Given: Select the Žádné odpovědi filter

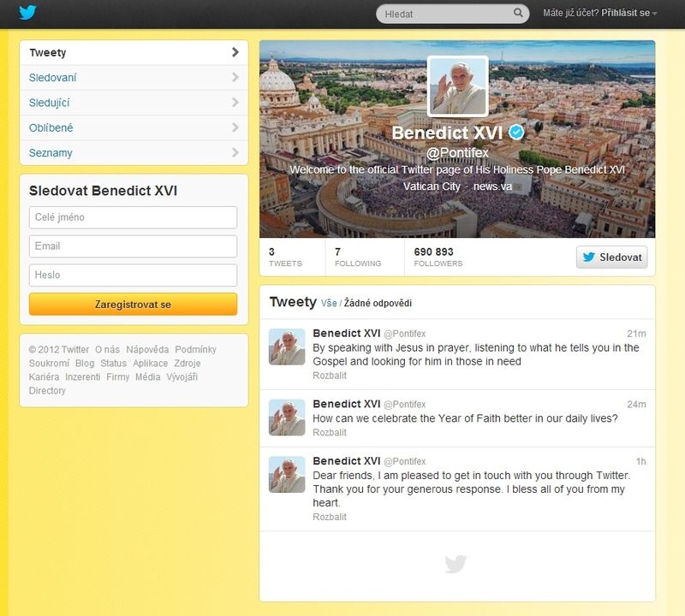Looking at the screenshot, I should [x=378, y=303].
